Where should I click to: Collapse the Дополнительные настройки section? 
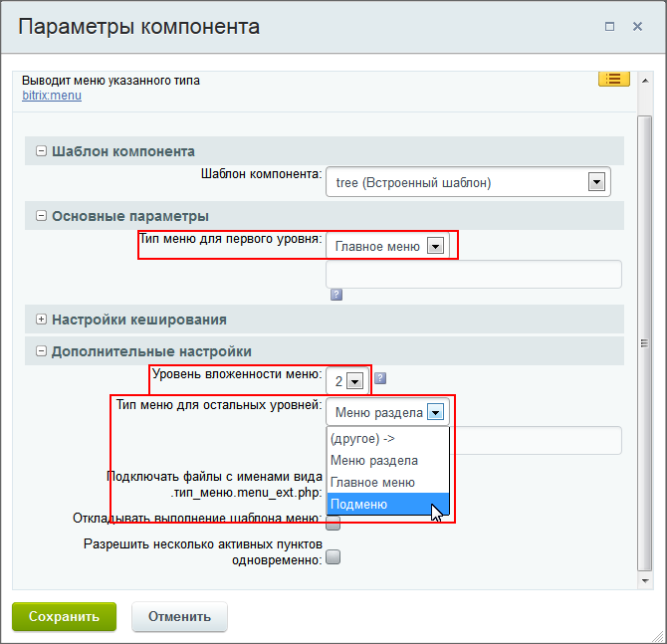pos(41,351)
